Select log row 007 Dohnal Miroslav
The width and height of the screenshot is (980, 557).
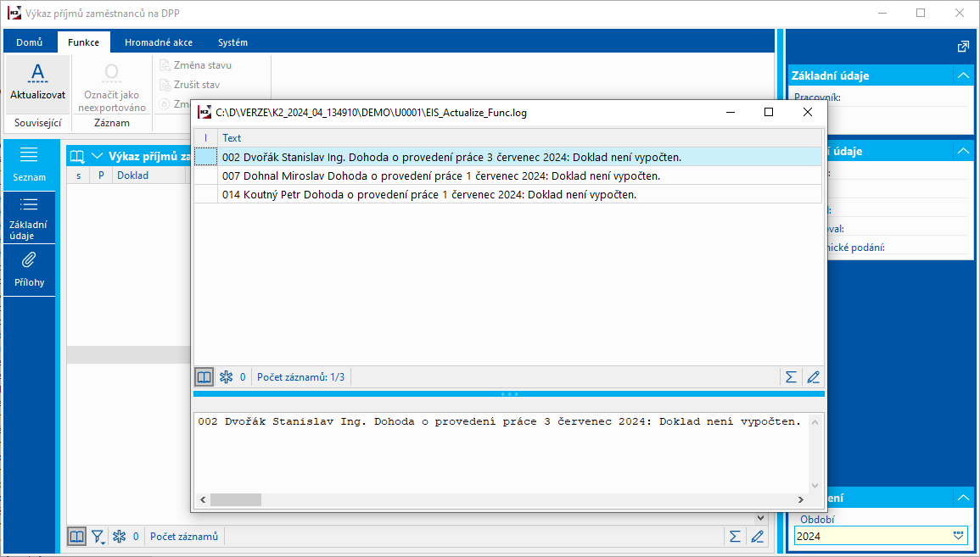(x=508, y=175)
